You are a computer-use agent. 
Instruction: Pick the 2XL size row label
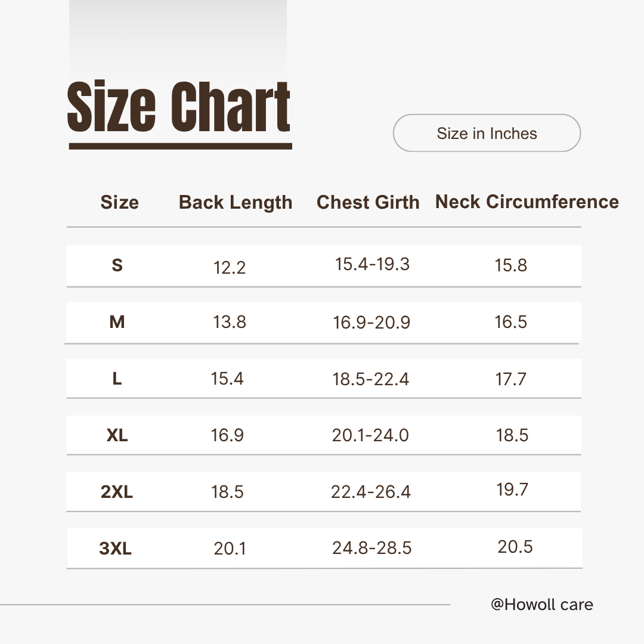click(117, 492)
